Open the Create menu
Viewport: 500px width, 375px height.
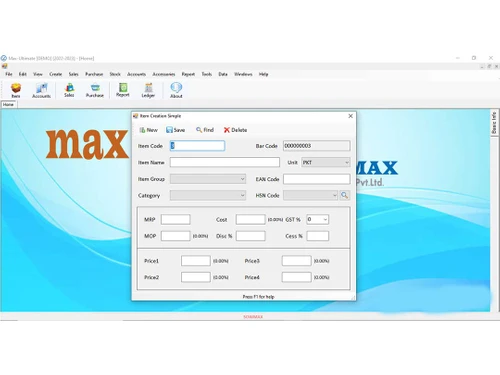pos(55,74)
